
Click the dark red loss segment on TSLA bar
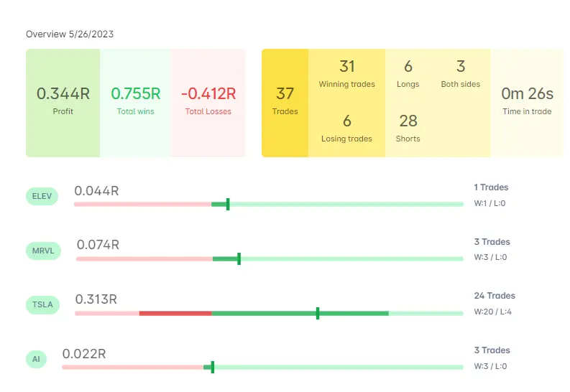coord(175,313)
